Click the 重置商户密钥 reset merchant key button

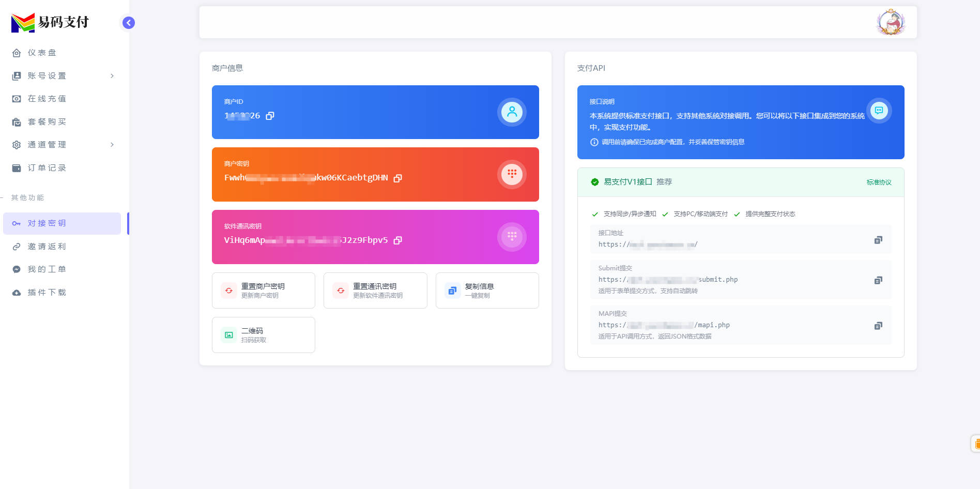pos(263,290)
